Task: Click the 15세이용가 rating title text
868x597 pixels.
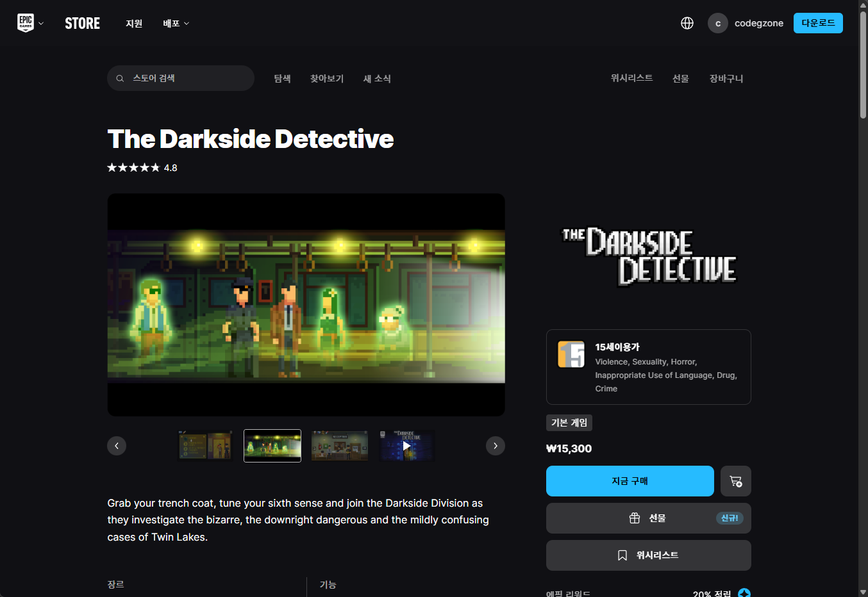Action: [x=617, y=347]
